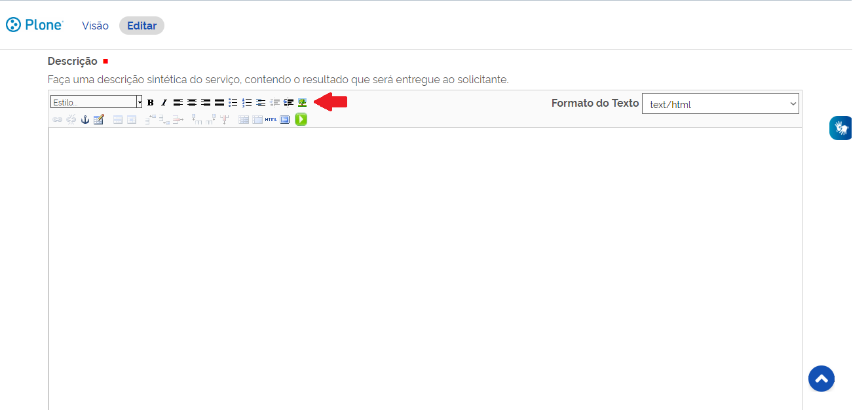Click the scroll-to-top circular button
Screen dimensions: 868x410
[821, 379]
